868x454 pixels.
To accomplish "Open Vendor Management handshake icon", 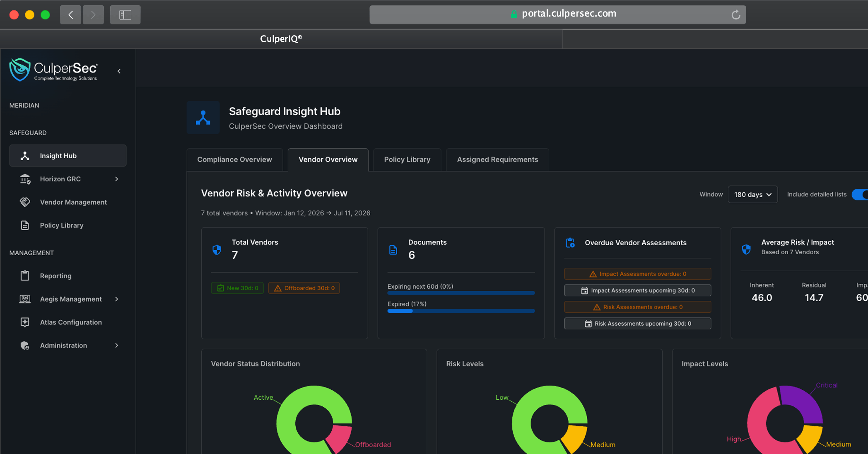I will (x=25, y=202).
